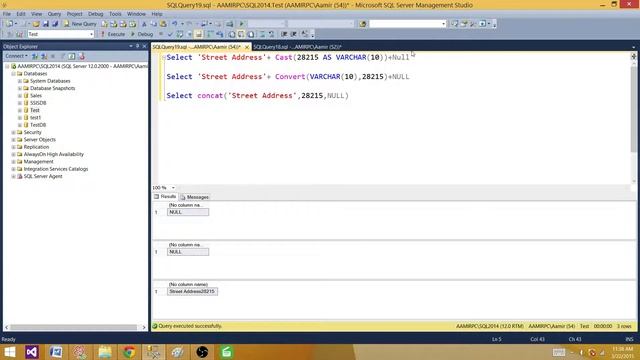Open the Connect menu in Object Explorer
Screen dimensions: 640x360
(x=16, y=56)
